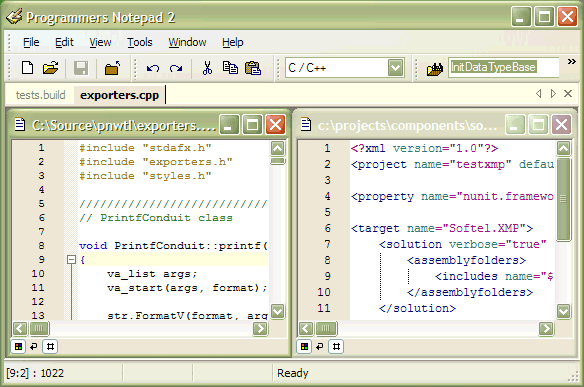This screenshot has width=584, height=387.
Task: Toggle line numbers in the XML pane
Action: (x=336, y=347)
